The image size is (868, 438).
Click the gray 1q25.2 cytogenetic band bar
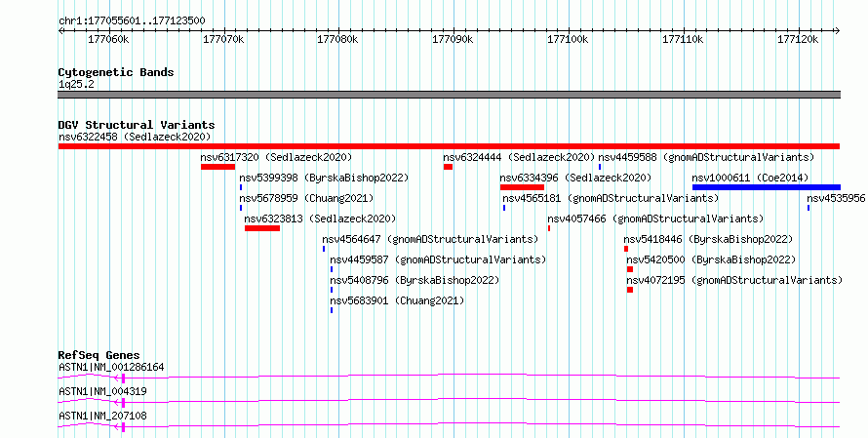click(449, 95)
